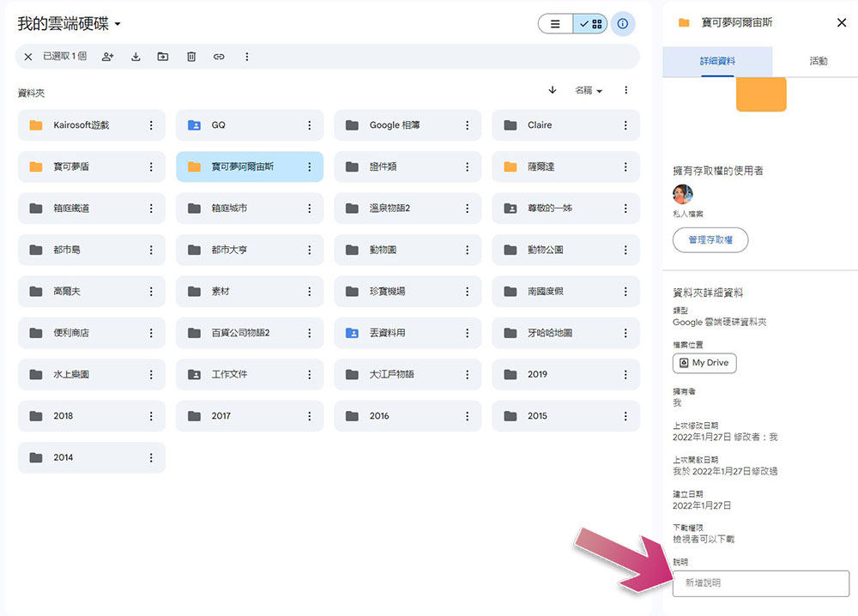Open more options for Claire folder
The image size is (858, 616).
tap(625, 125)
